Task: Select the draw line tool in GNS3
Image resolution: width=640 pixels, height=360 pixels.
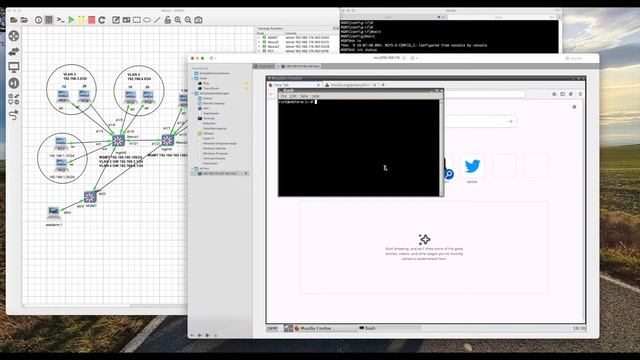Action: point(157,20)
